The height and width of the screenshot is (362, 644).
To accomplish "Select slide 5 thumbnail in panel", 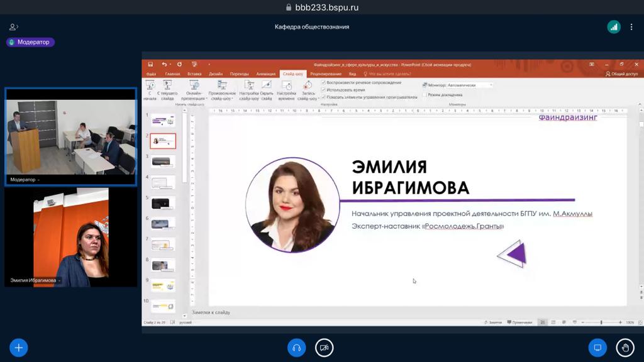I will (x=163, y=203).
